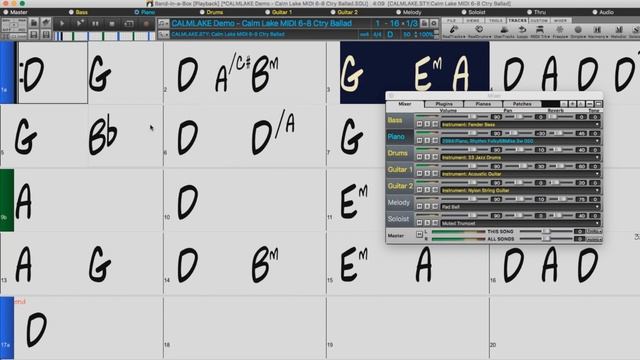The width and height of the screenshot is (640, 360).
Task: Switch to Plugins tab in Mixer
Action: click(444, 104)
